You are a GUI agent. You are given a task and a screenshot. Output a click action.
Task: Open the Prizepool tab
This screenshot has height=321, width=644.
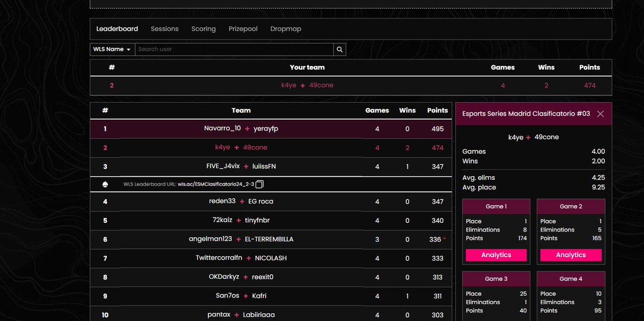[243, 29]
